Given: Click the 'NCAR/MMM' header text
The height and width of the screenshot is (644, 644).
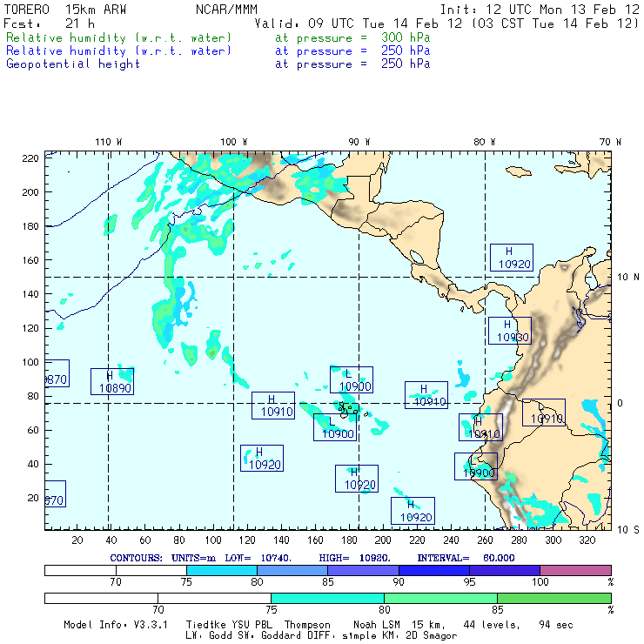Looking at the screenshot, I should click(x=226, y=10).
